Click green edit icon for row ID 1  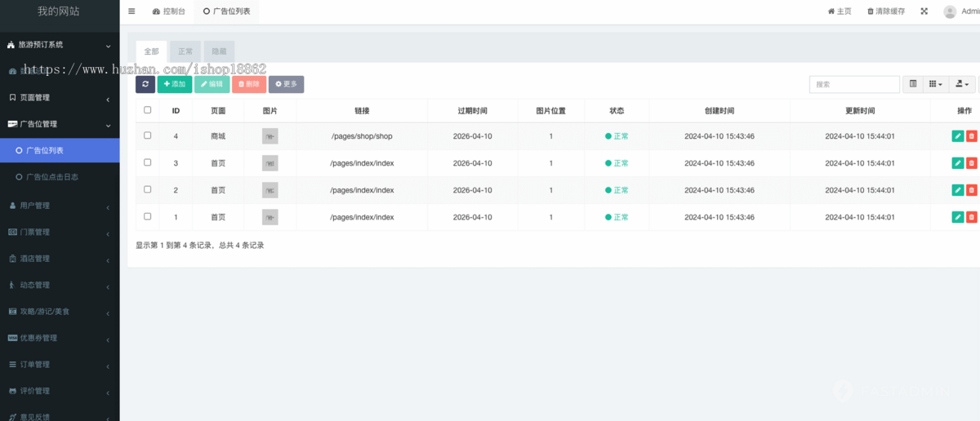[x=958, y=217]
